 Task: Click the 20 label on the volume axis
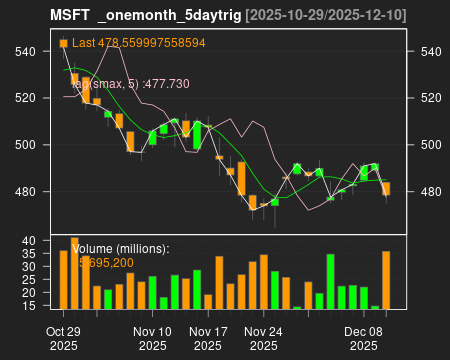pyautogui.click(x=28, y=293)
